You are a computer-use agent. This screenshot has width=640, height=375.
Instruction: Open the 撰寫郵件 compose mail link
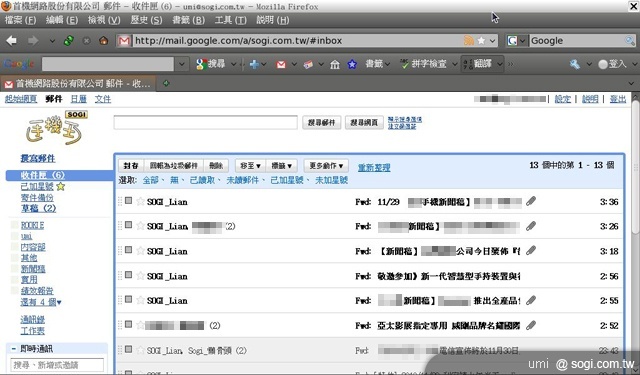(x=38, y=158)
